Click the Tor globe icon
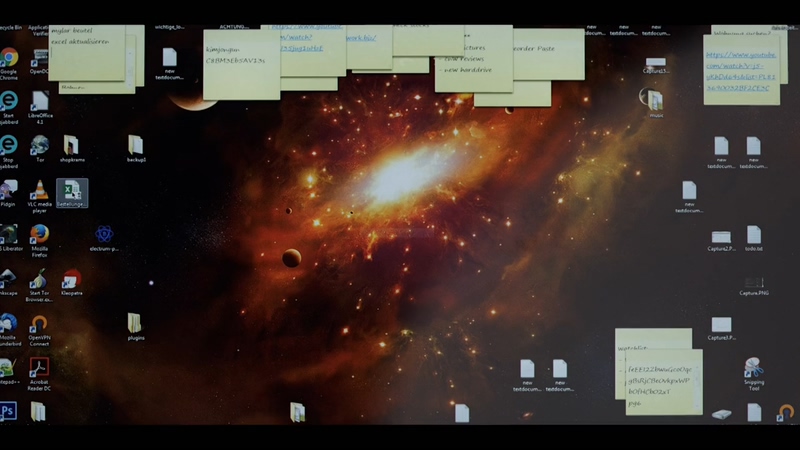 (40, 148)
